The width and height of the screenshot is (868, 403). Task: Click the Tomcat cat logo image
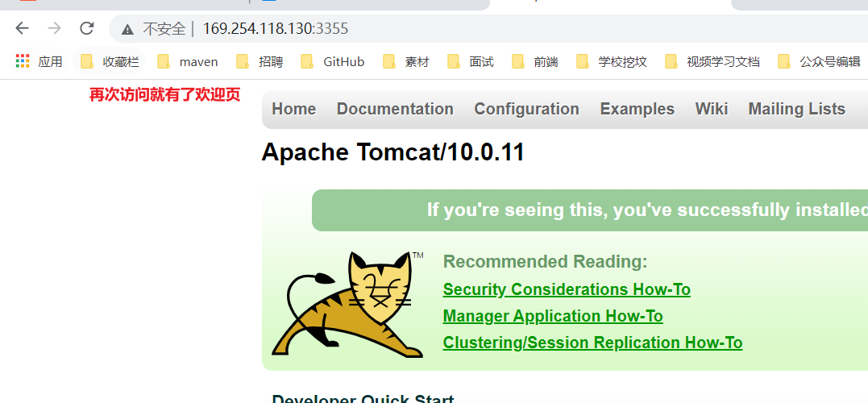347,305
